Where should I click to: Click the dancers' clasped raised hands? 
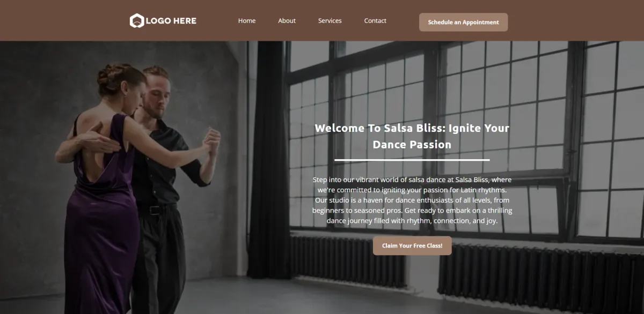click(212, 140)
